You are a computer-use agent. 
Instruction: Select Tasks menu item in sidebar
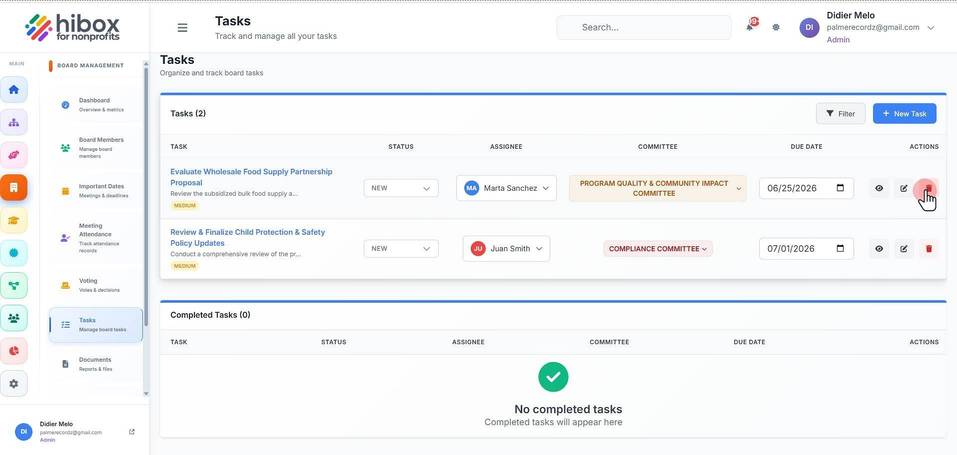point(95,324)
